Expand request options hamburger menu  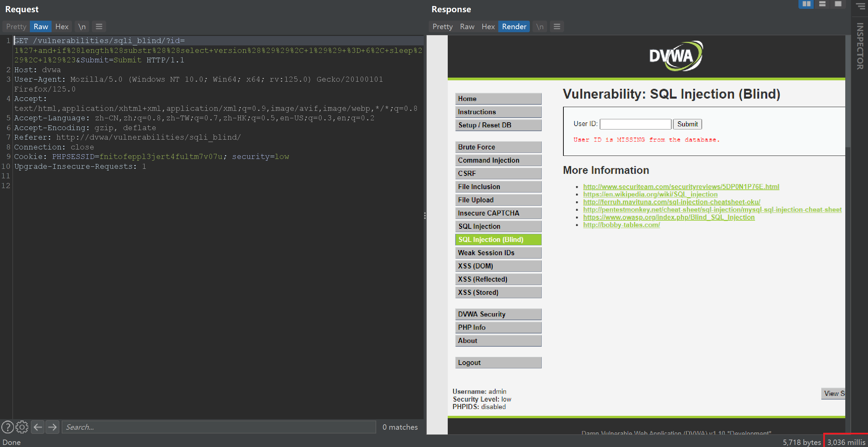click(x=99, y=26)
